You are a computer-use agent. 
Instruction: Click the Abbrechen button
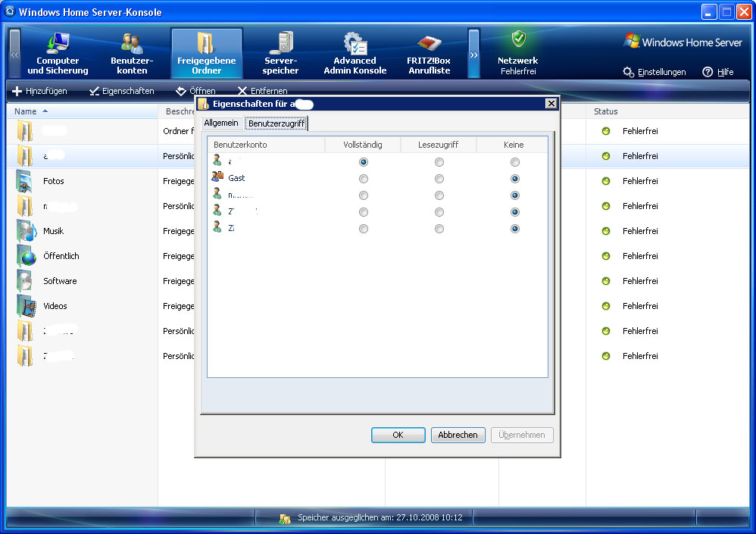coord(458,435)
